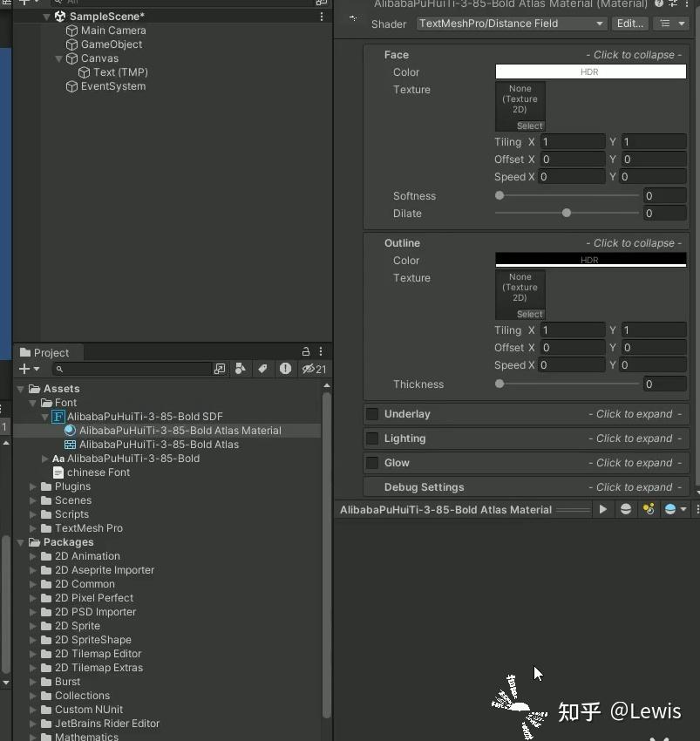
Task: Click the Select button on Face texture slot
Action: pyautogui.click(x=529, y=126)
